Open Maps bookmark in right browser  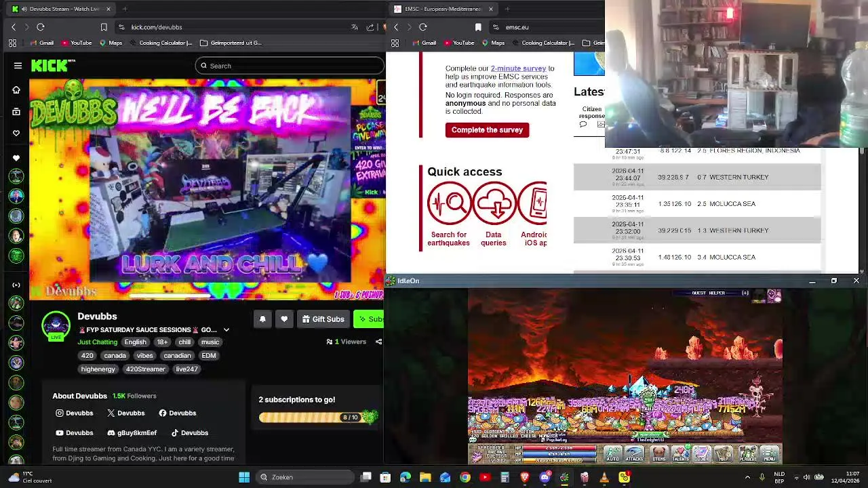pyautogui.click(x=493, y=43)
